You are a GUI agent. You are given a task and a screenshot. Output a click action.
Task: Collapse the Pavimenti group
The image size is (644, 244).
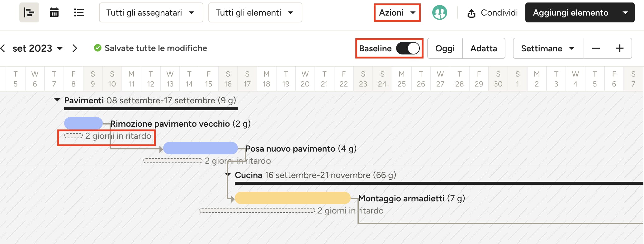point(57,100)
